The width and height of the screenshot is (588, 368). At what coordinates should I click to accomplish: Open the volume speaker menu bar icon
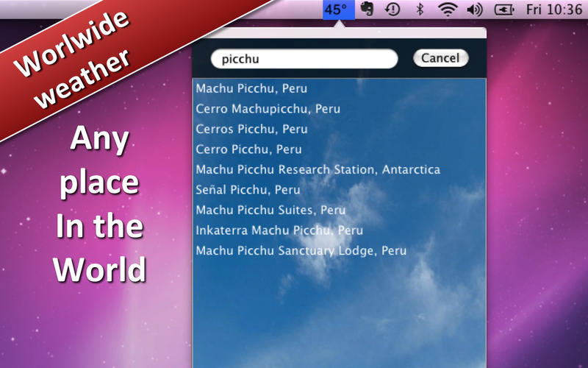click(475, 10)
